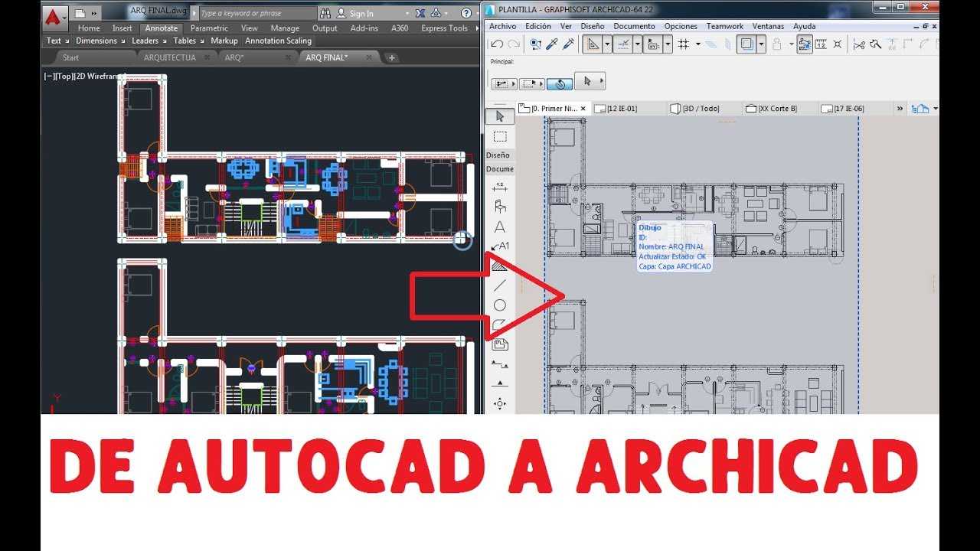
Task: Expand Dimensions panel arrow in AutoCAD ribbon
Action: tap(122, 41)
